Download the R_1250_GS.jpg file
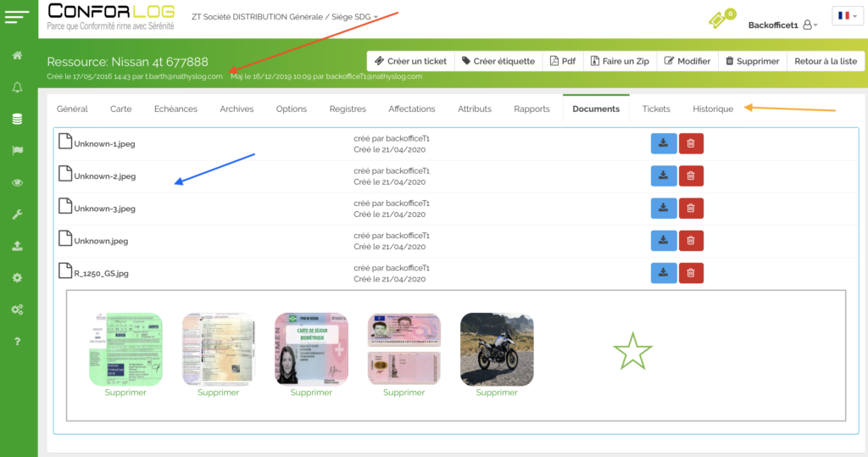868x457 pixels. [x=663, y=272]
